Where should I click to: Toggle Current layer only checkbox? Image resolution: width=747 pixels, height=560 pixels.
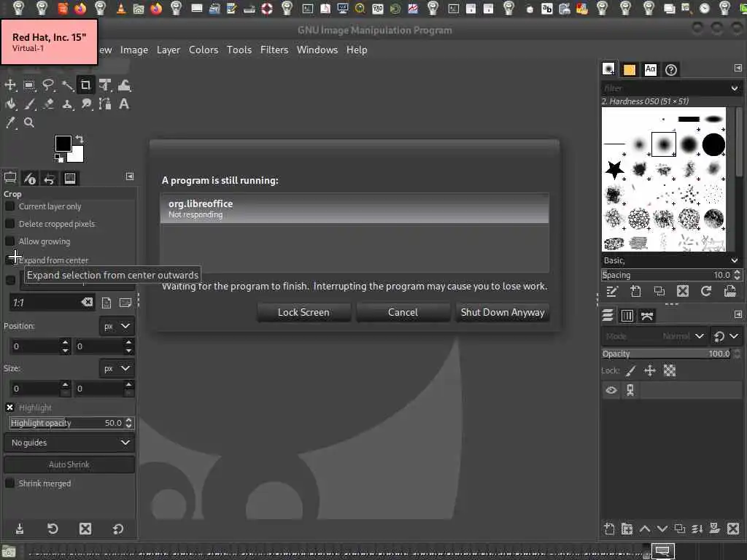pos(9,206)
